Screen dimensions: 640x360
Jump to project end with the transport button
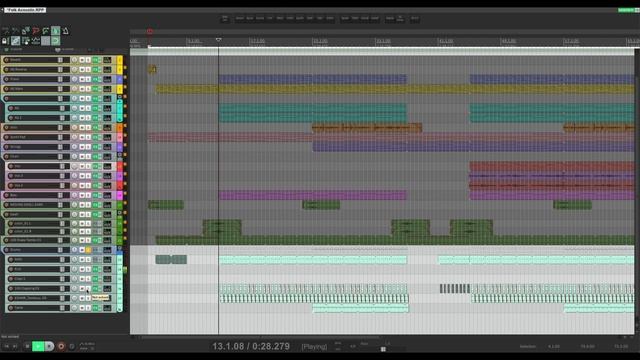pyautogui.click(x=15, y=347)
